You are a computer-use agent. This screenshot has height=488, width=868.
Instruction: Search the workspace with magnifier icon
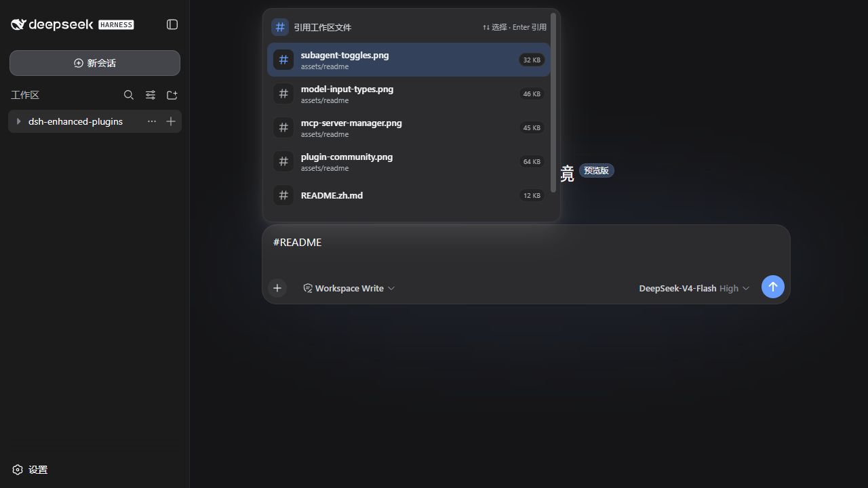click(129, 95)
